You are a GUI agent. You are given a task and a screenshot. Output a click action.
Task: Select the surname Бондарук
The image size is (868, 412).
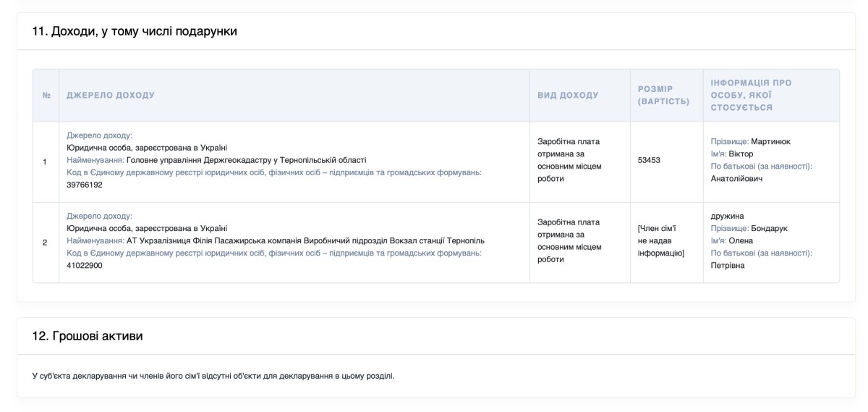pos(769,228)
